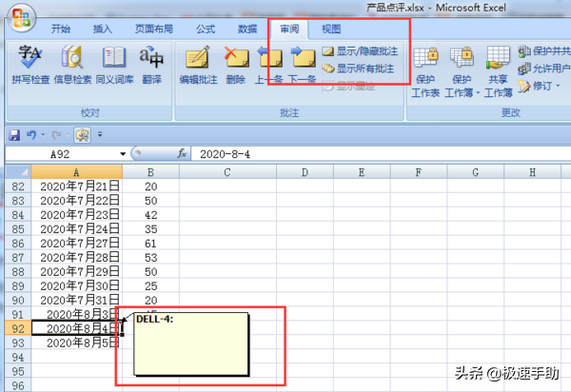Viewport: 571px width, 392px height.
Task: Open the Thesaurus tool
Action: click(x=114, y=65)
